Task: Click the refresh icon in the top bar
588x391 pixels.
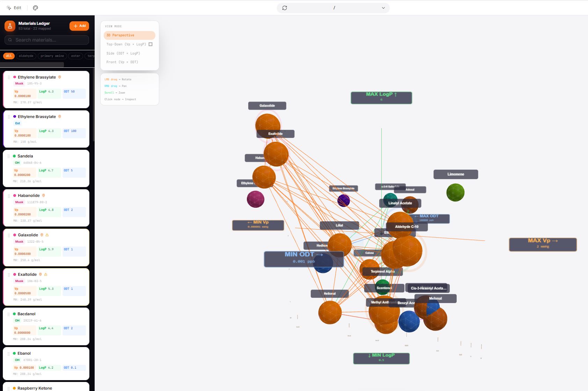Action: (285, 8)
